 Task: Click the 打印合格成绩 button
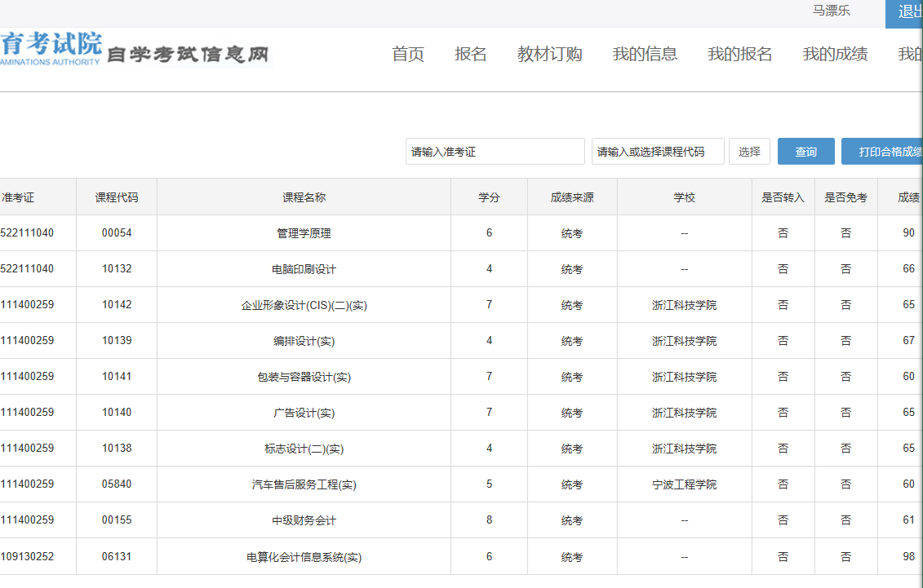pos(882,152)
